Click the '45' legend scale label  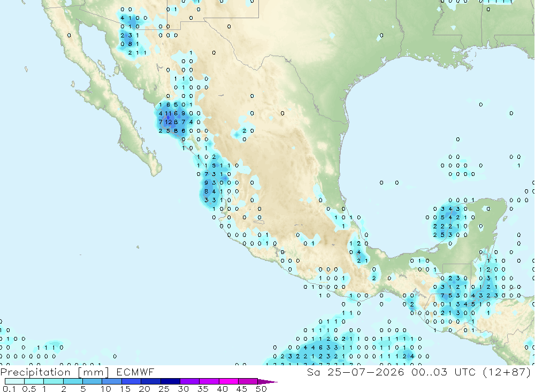pos(242,389)
